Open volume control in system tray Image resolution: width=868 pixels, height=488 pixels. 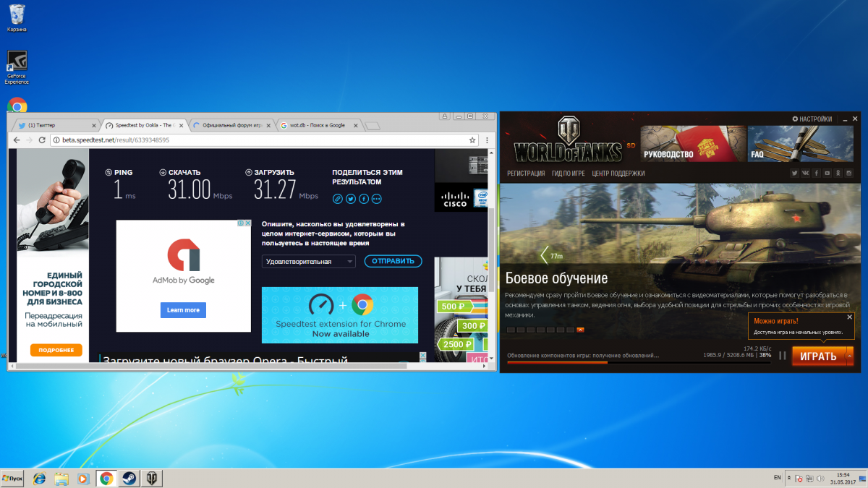pyautogui.click(x=821, y=478)
